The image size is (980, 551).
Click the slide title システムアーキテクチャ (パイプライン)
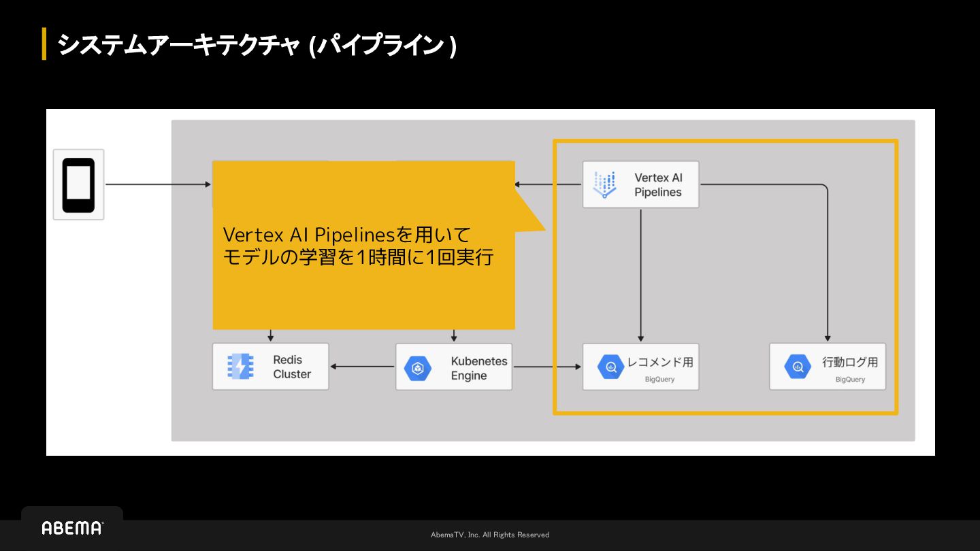click(257, 45)
